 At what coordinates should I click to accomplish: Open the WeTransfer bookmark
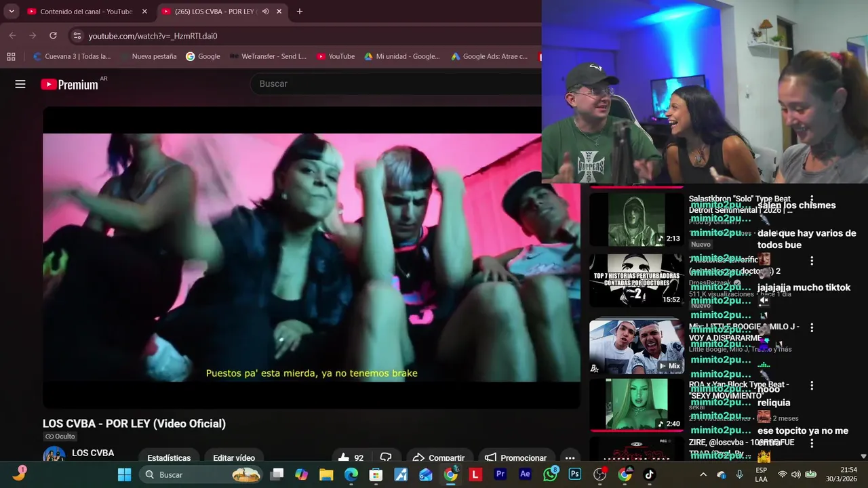(269, 56)
